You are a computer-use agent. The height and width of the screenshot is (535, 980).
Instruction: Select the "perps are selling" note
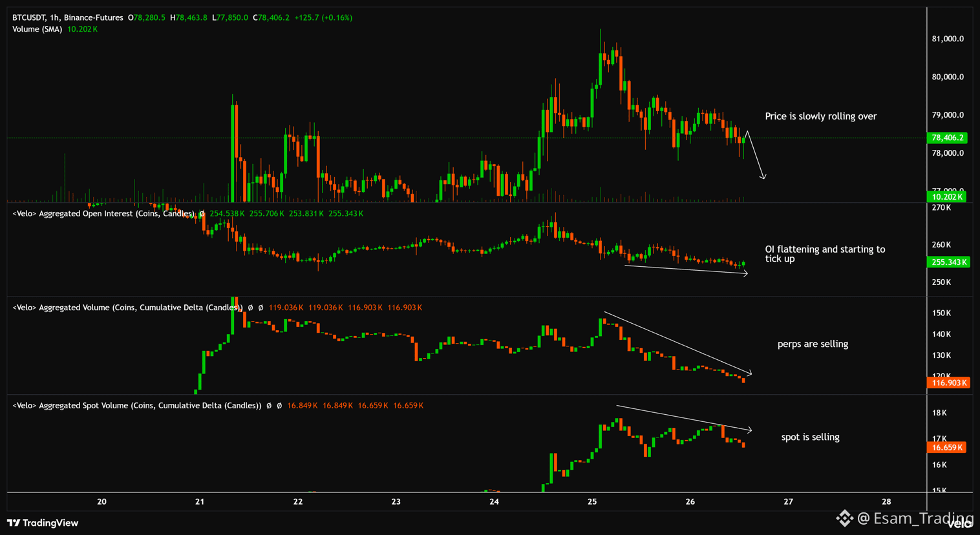pos(813,344)
